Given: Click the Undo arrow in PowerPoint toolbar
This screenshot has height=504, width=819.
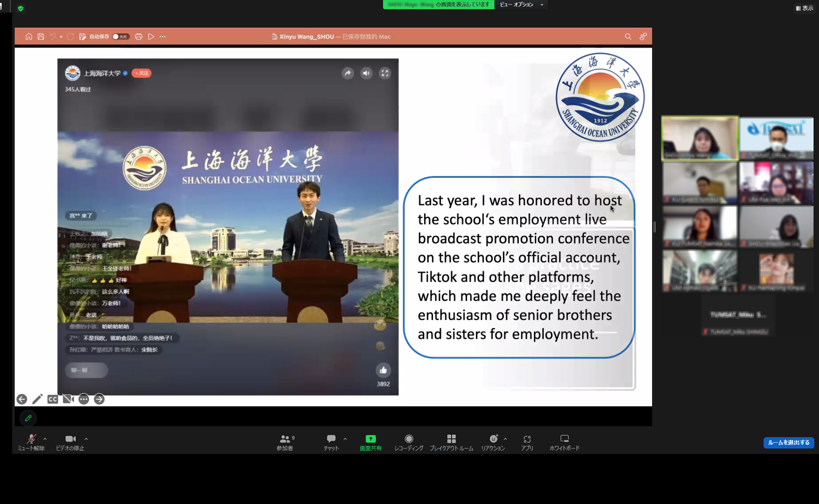Looking at the screenshot, I should click(x=53, y=37).
